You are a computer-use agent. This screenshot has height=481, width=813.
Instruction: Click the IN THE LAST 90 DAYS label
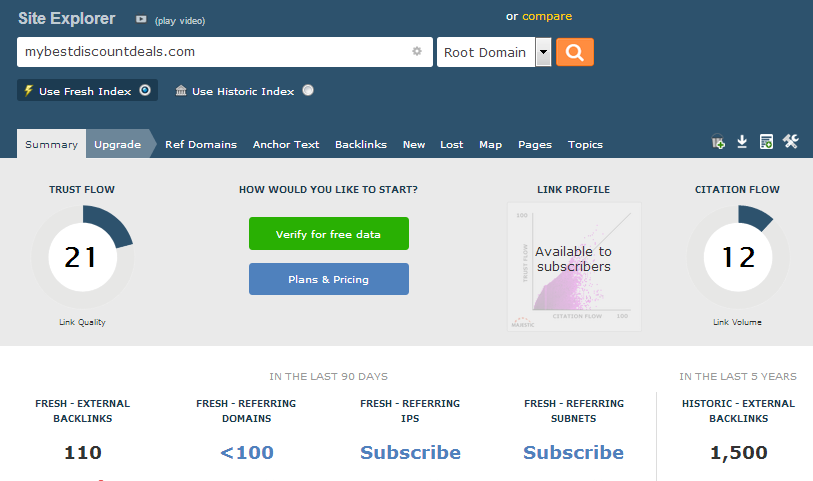point(329,376)
